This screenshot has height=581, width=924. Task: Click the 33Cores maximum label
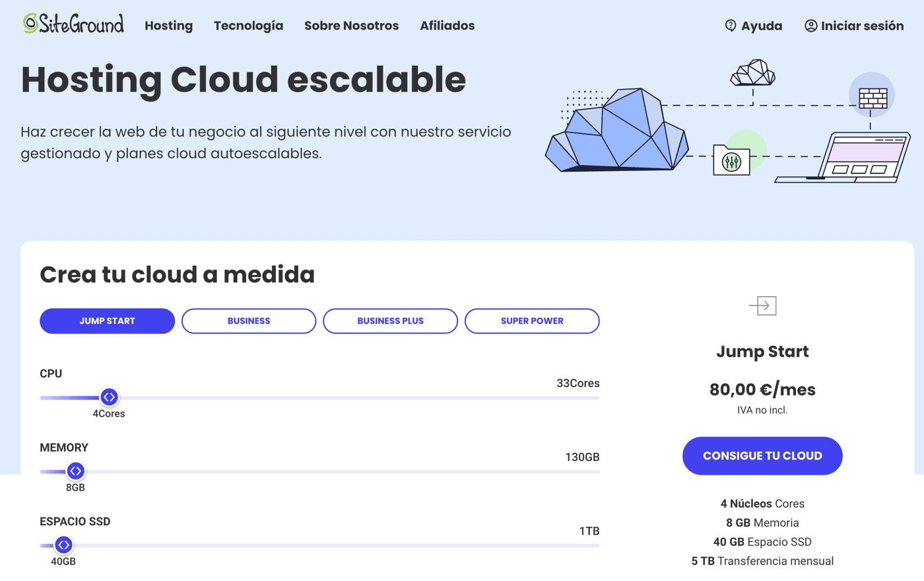pos(578,383)
